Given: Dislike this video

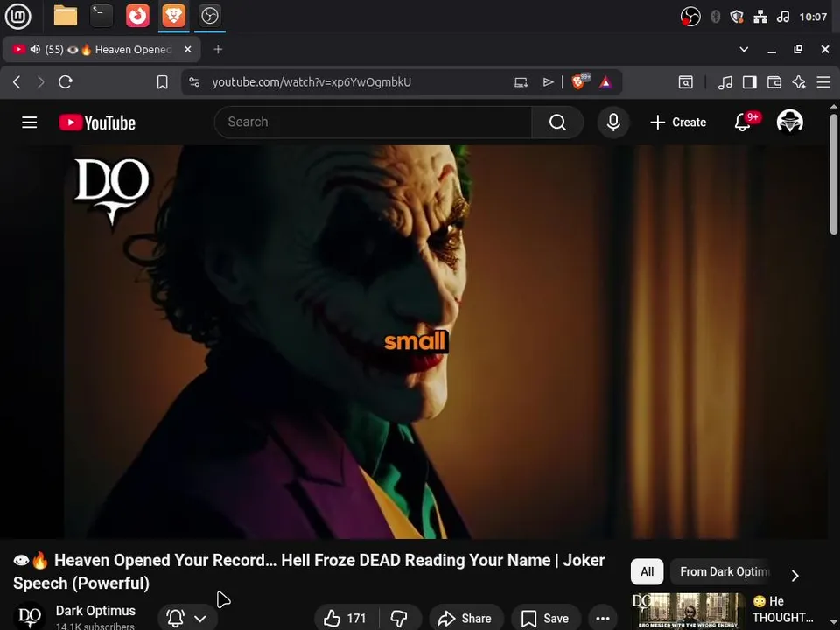Looking at the screenshot, I should 399,619.
